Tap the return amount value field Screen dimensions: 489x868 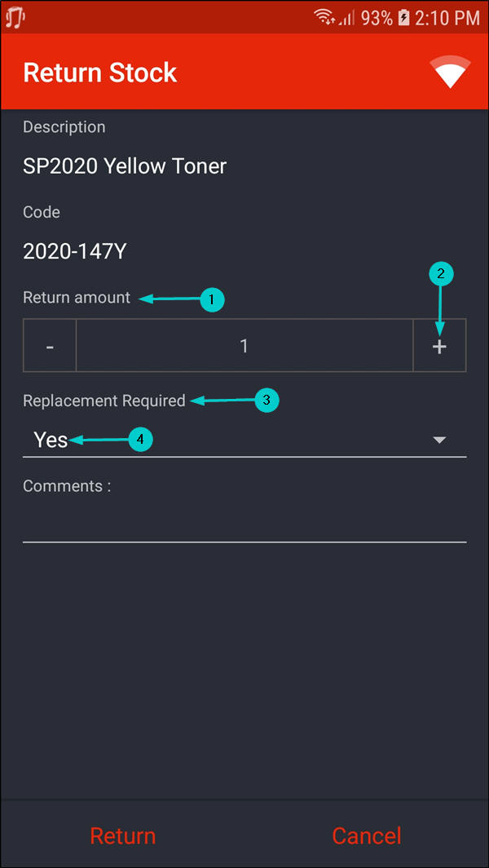tap(244, 346)
